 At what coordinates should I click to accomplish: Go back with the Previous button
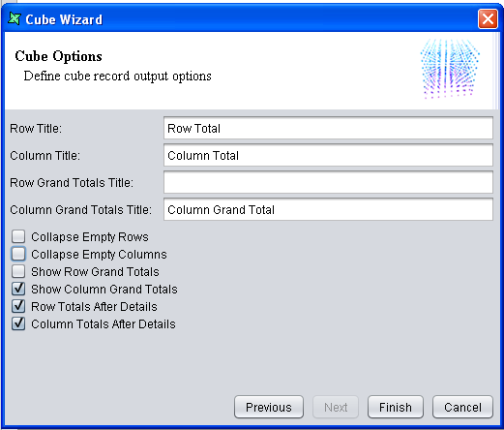click(x=269, y=407)
